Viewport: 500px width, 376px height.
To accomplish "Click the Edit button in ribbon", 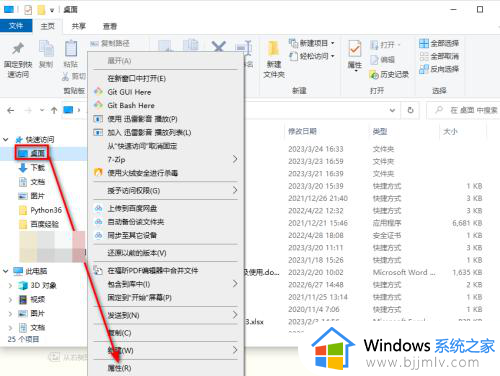I will (383, 60).
